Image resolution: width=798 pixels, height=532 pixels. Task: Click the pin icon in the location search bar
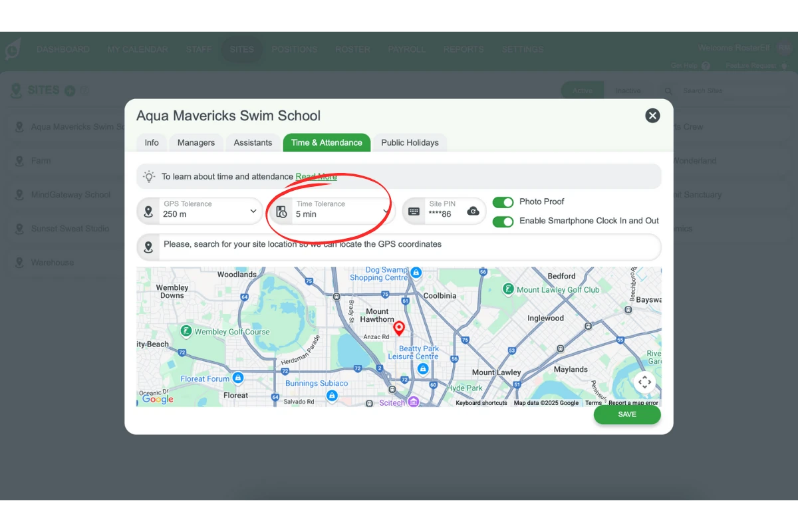148,247
